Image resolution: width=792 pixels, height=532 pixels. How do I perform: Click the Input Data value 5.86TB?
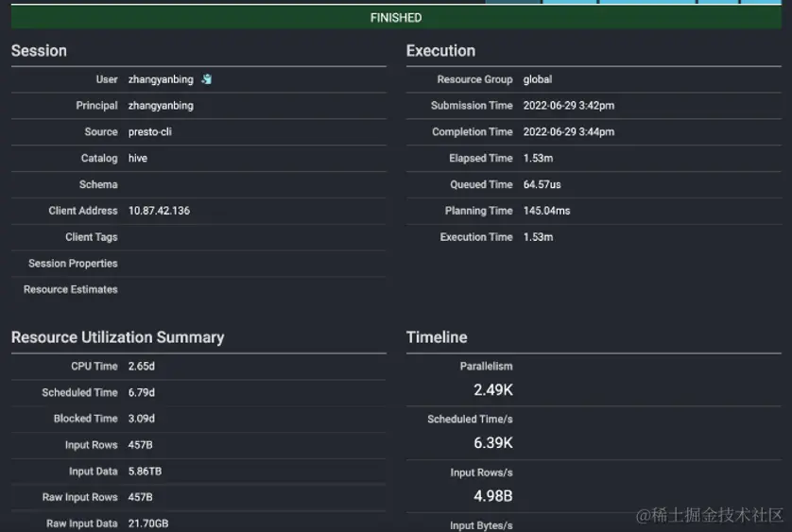point(145,472)
